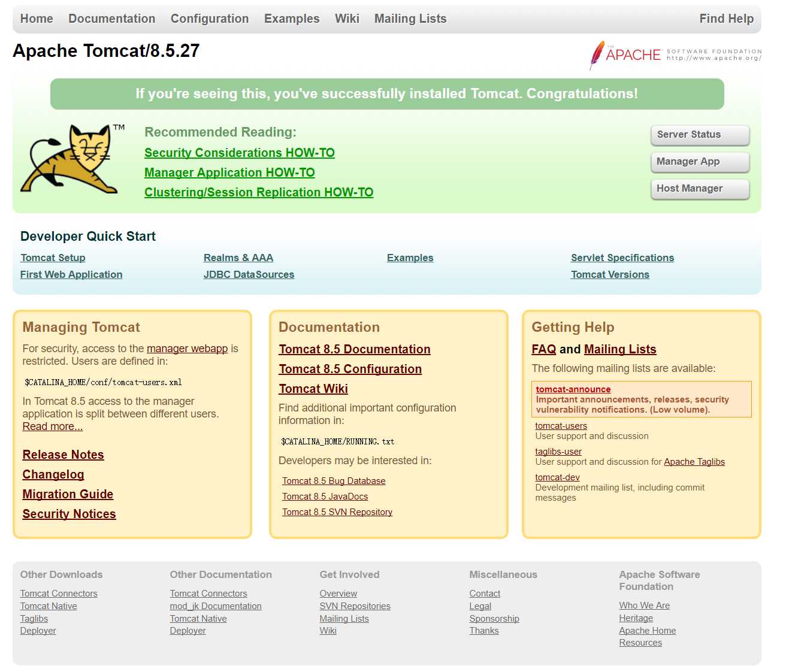786x672 pixels.
Task: Open SVN Repositories link
Action: click(355, 606)
